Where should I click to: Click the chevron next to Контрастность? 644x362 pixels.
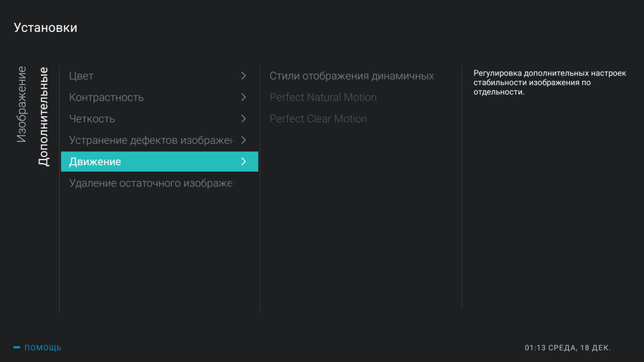point(243,97)
